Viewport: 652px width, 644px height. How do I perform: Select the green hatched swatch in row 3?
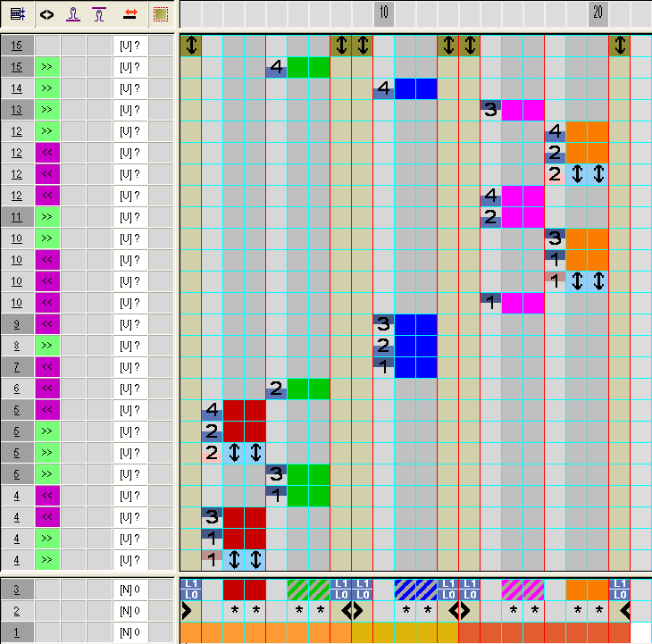tap(308, 590)
